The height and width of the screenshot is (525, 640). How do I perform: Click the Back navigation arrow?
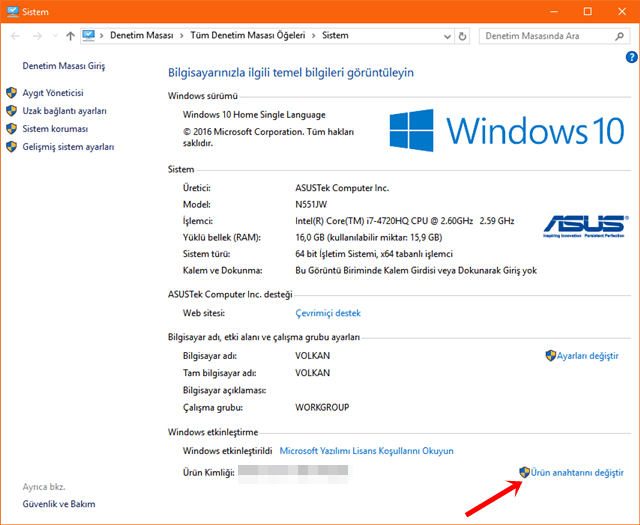pos(16,36)
